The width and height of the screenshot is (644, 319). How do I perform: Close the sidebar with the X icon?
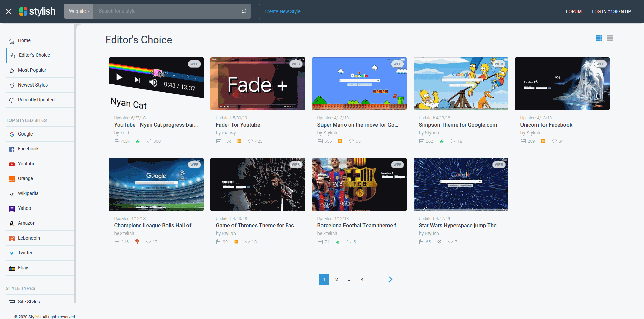(9, 11)
